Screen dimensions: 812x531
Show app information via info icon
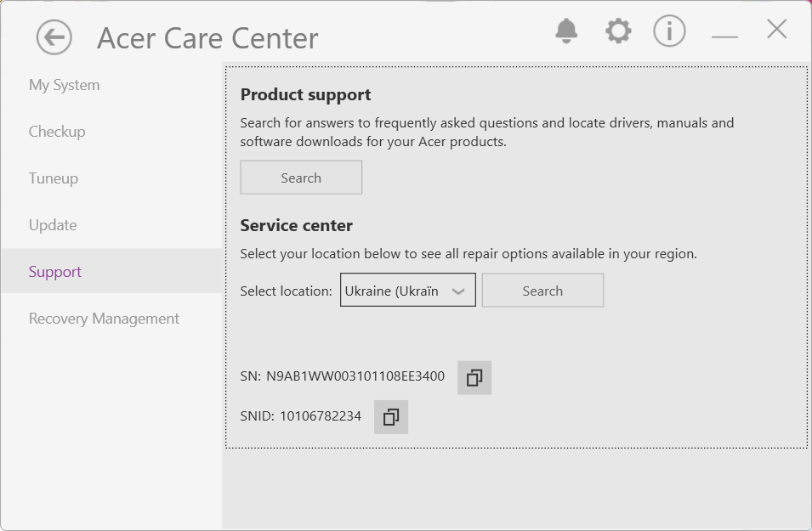tap(669, 31)
